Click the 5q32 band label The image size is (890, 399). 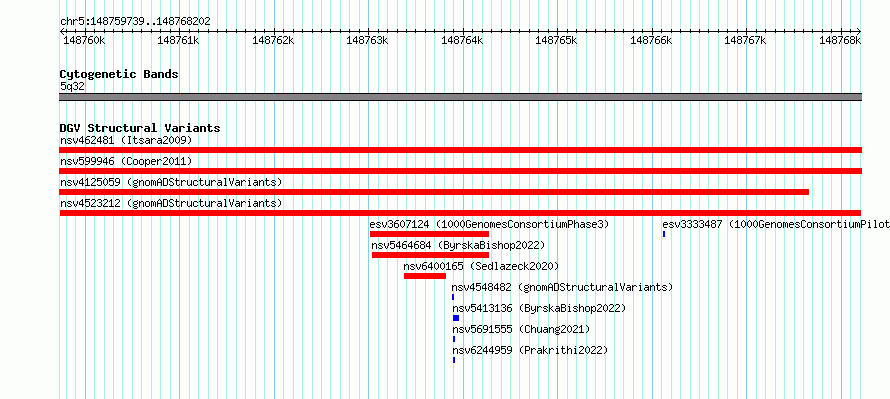[72, 86]
